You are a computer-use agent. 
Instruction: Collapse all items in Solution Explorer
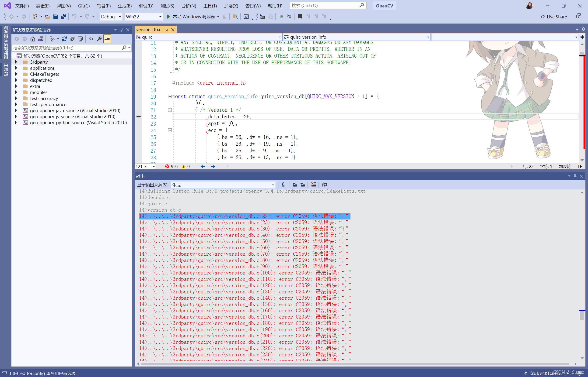[x=72, y=39]
